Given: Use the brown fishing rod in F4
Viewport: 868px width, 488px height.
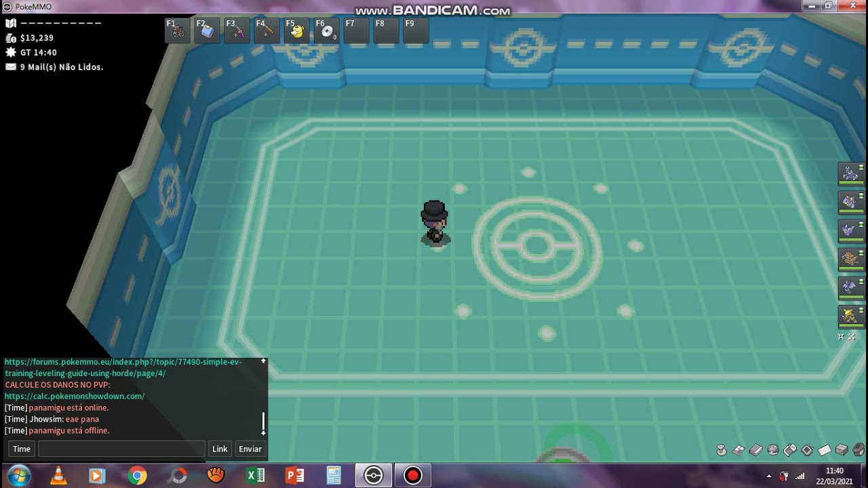Looking at the screenshot, I should pyautogui.click(x=267, y=31).
